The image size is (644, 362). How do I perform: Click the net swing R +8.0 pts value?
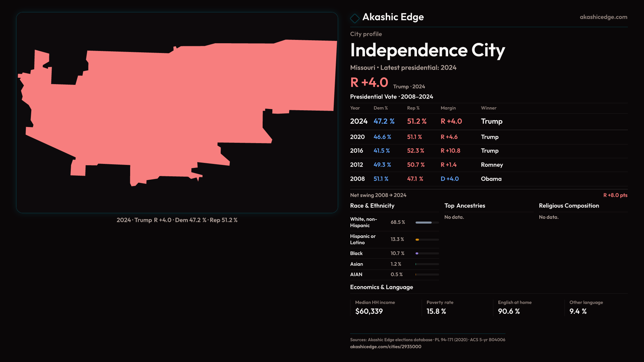point(615,195)
